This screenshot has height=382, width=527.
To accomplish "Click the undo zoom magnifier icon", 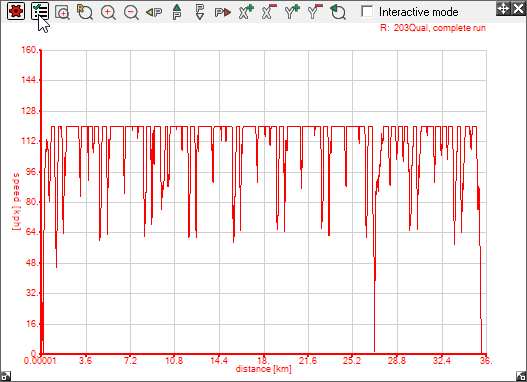I will point(338,12).
